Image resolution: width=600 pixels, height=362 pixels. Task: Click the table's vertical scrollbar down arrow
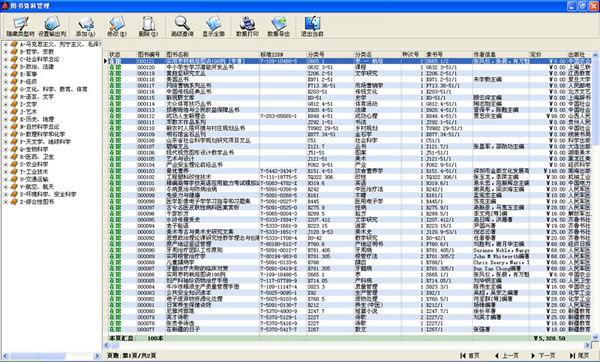(595, 337)
